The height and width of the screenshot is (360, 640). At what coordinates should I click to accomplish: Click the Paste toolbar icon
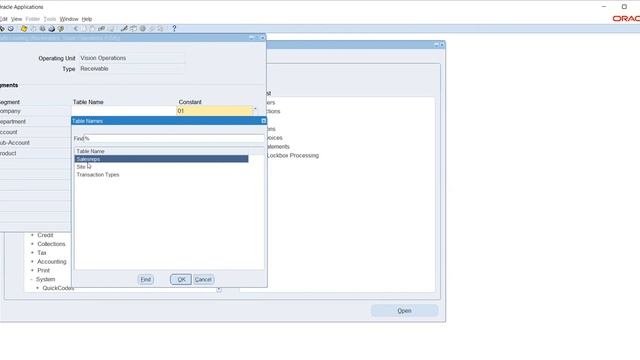92,29
